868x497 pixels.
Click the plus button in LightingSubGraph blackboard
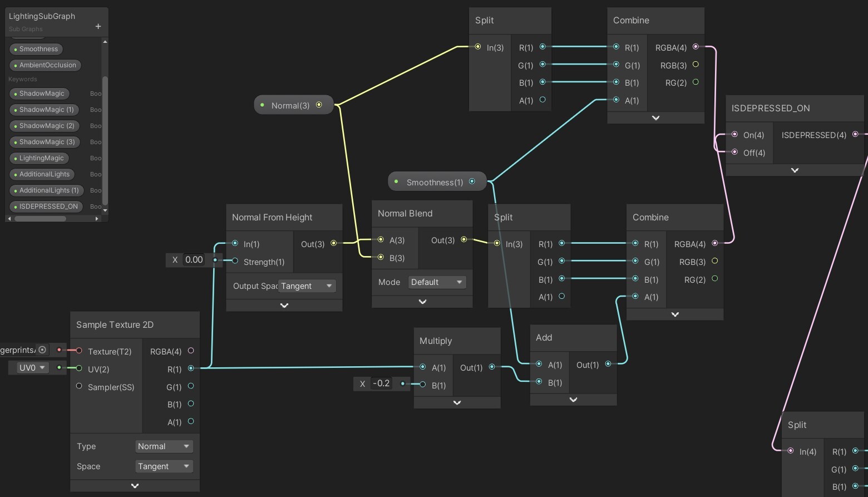coord(98,26)
